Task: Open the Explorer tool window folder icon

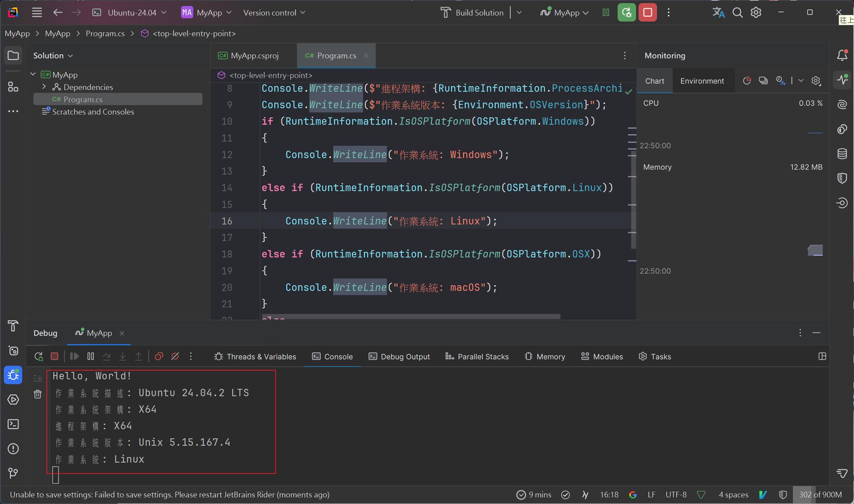Action: click(x=13, y=55)
